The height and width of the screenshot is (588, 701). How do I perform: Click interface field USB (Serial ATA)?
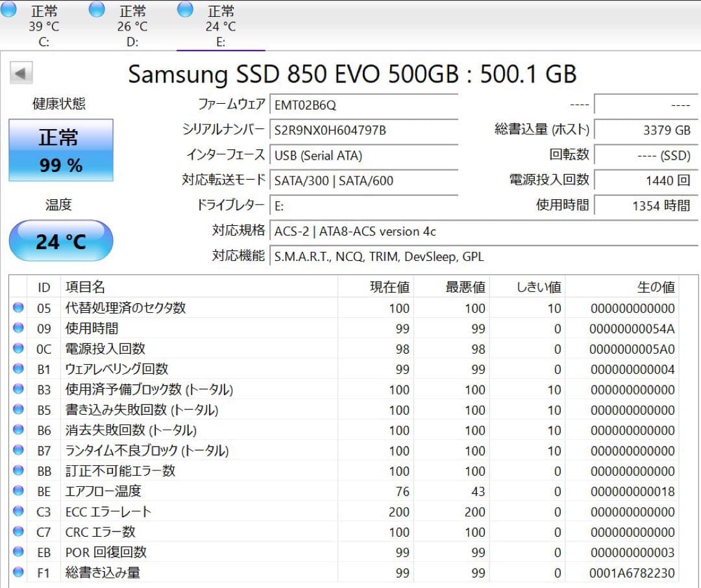[364, 156]
